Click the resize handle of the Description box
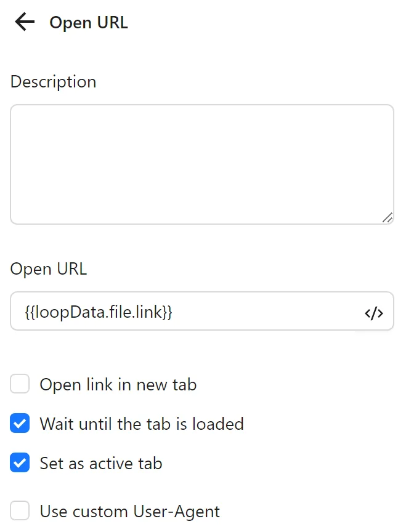 388,219
